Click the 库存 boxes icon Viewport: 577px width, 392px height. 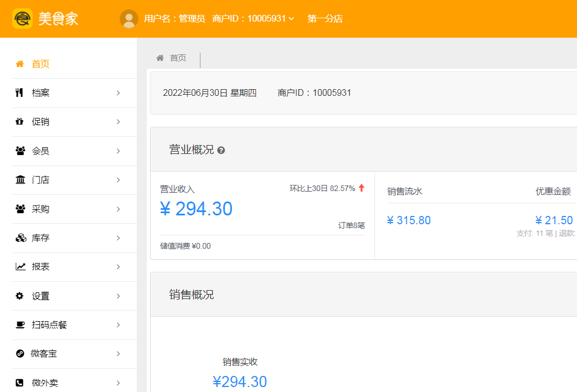click(x=20, y=238)
